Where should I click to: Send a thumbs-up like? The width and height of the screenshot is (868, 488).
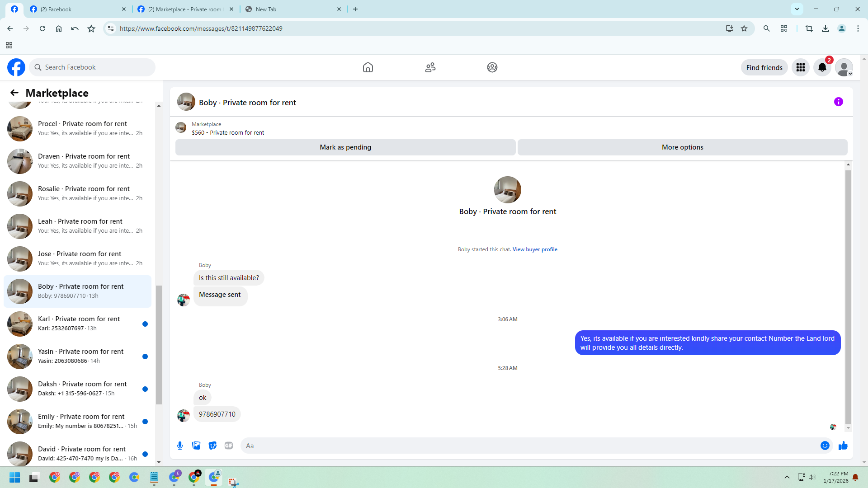coord(843,446)
